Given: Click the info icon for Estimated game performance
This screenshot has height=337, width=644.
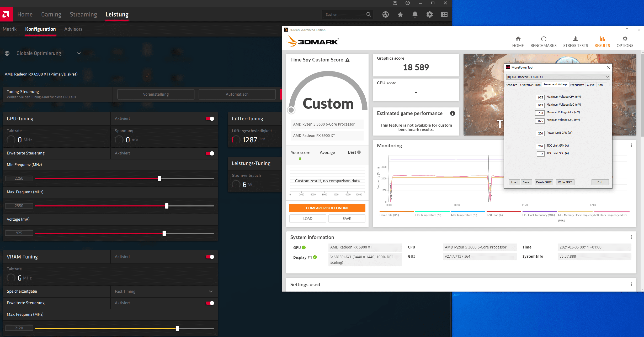Looking at the screenshot, I should click(453, 113).
